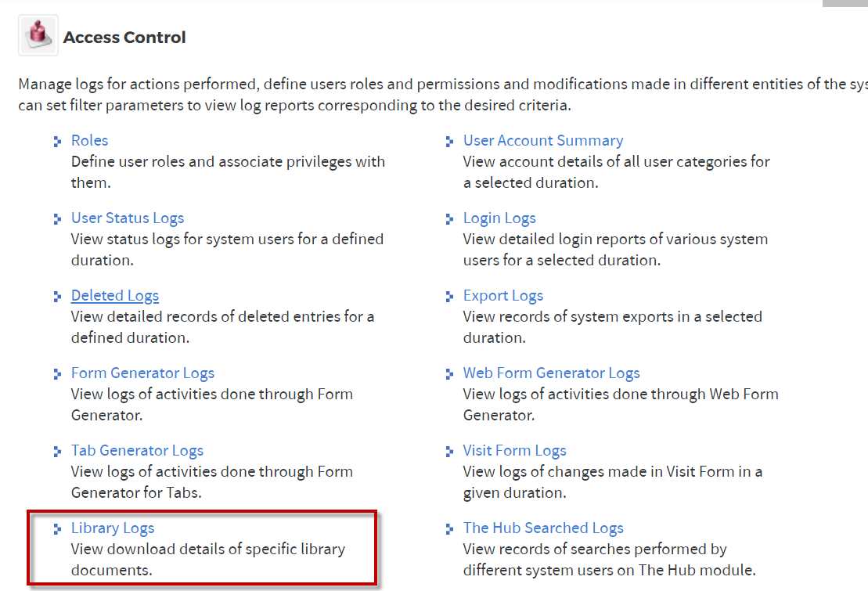
Task: Click the Access Control module icon
Action: [38, 35]
